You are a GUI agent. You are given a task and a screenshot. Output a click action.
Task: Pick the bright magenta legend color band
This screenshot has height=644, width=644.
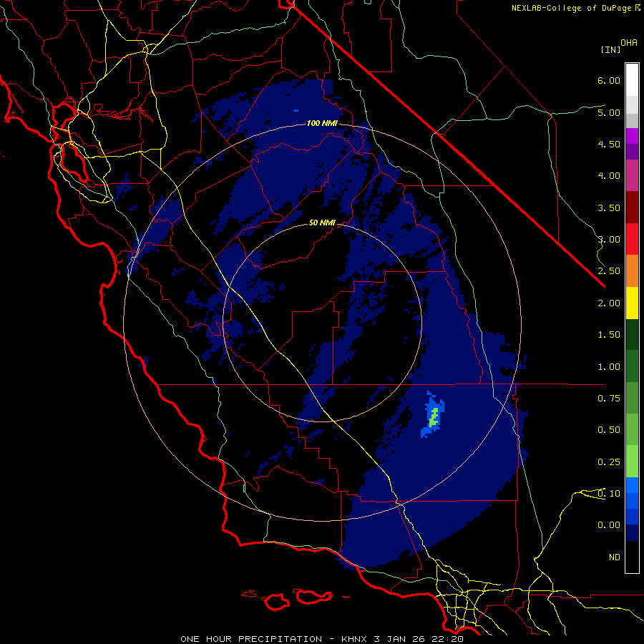click(632, 135)
